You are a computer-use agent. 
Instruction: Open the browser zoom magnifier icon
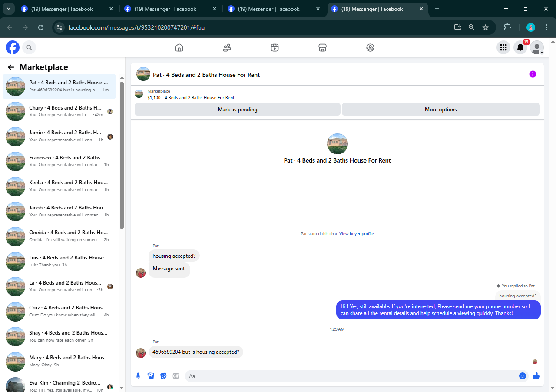472,27
